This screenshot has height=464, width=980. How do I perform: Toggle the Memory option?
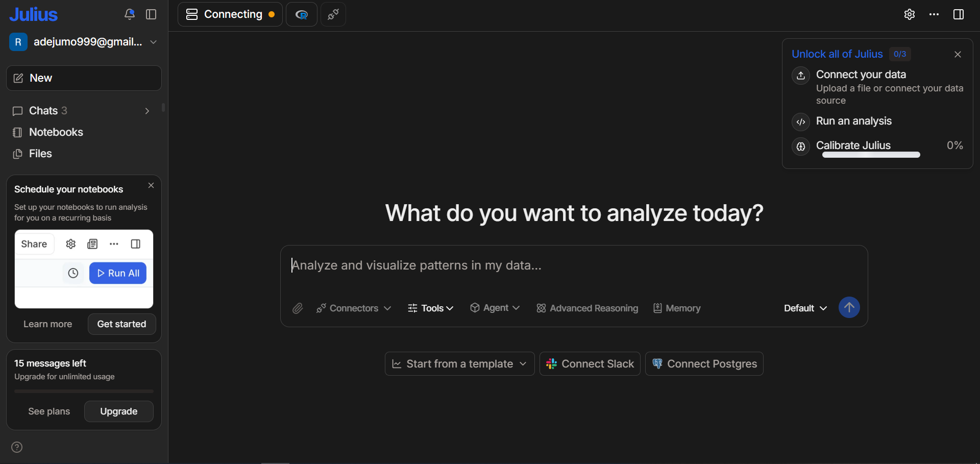pos(677,308)
